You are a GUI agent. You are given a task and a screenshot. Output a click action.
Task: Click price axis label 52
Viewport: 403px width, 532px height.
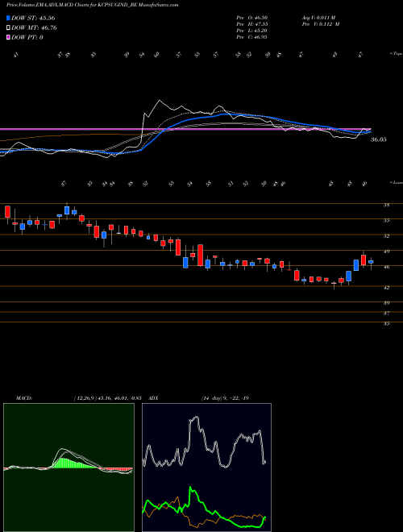click(x=386, y=236)
